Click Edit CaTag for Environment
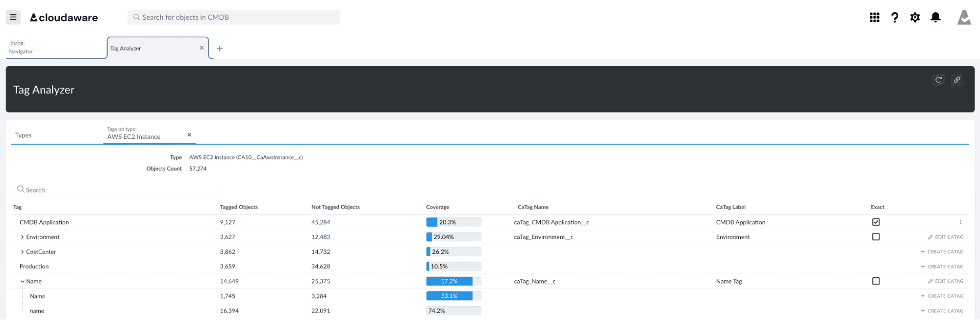This screenshot has width=980, height=320. click(x=945, y=237)
